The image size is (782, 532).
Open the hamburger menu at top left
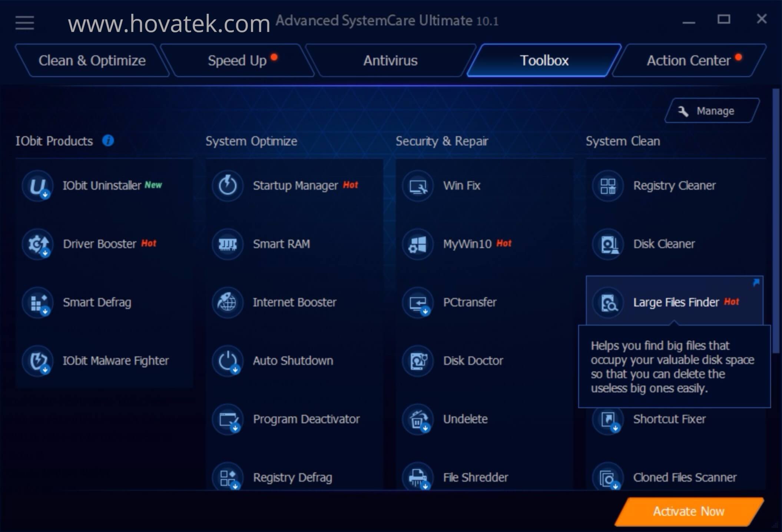pos(25,23)
